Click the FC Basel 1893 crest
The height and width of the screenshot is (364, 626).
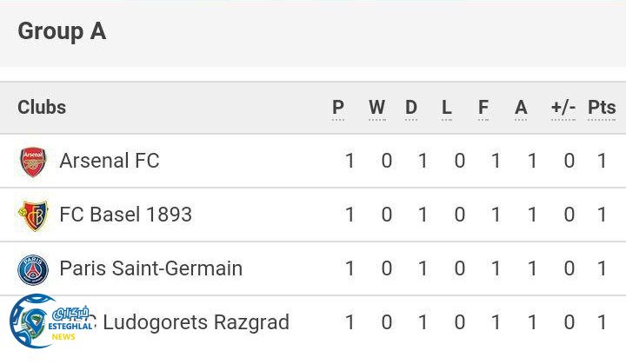coord(33,215)
